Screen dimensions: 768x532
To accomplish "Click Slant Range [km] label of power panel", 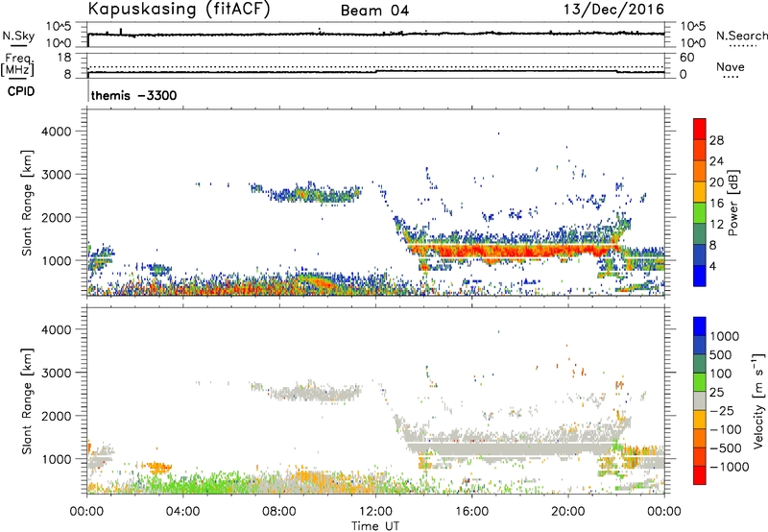I will pyautogui.click(x=27, y=203).
